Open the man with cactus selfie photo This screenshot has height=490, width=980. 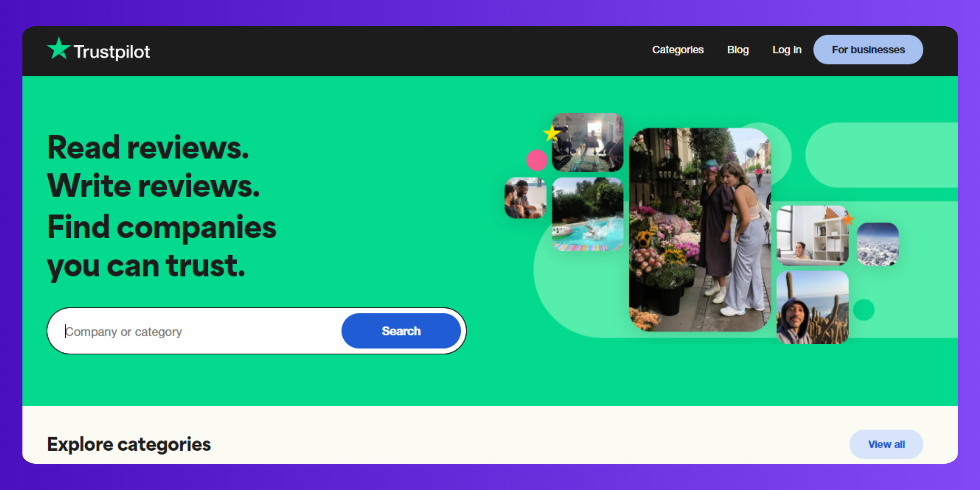(x=813, y=308)
